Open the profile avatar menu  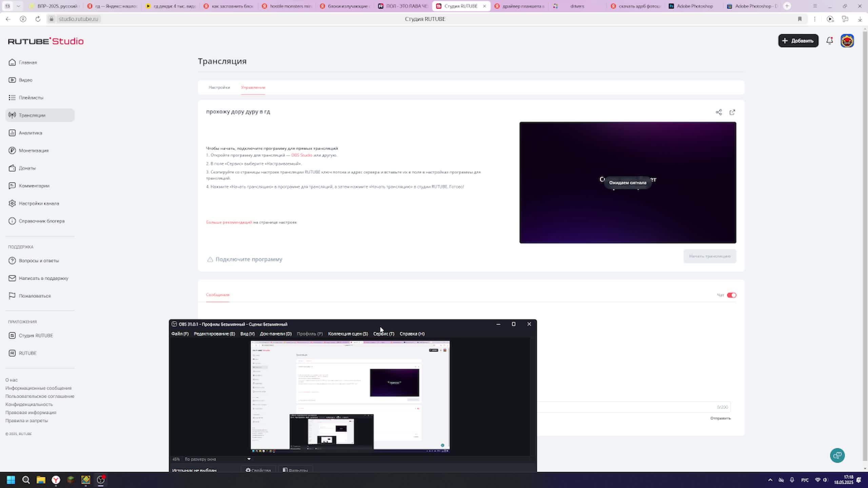point(847,41)
